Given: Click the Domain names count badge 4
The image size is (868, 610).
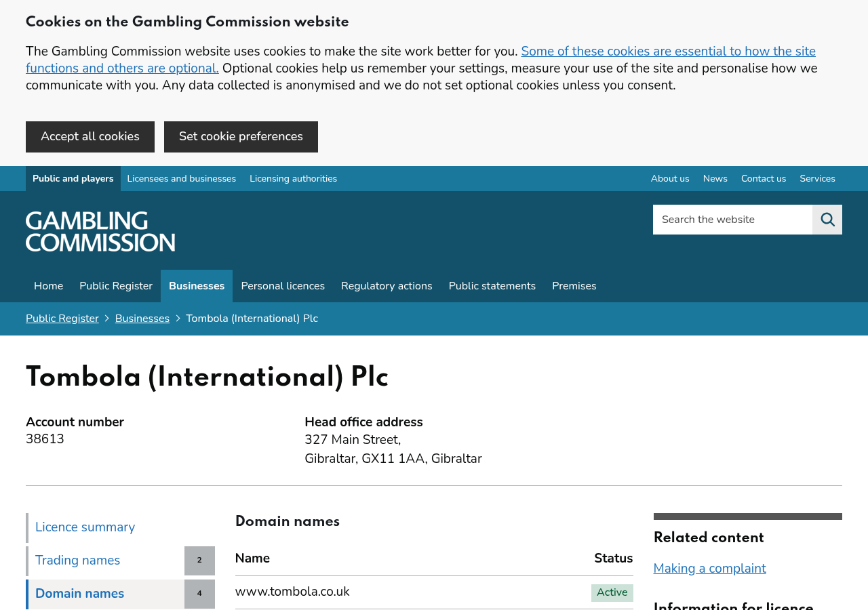Looking at the screenshot, I should [199, 594].
